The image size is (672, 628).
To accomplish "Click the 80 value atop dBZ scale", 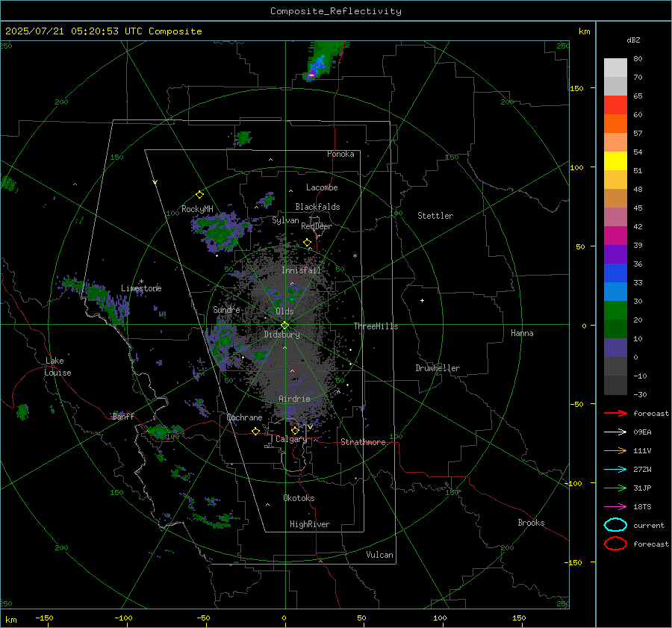I will pyautogui.click(x=638, y=59).
